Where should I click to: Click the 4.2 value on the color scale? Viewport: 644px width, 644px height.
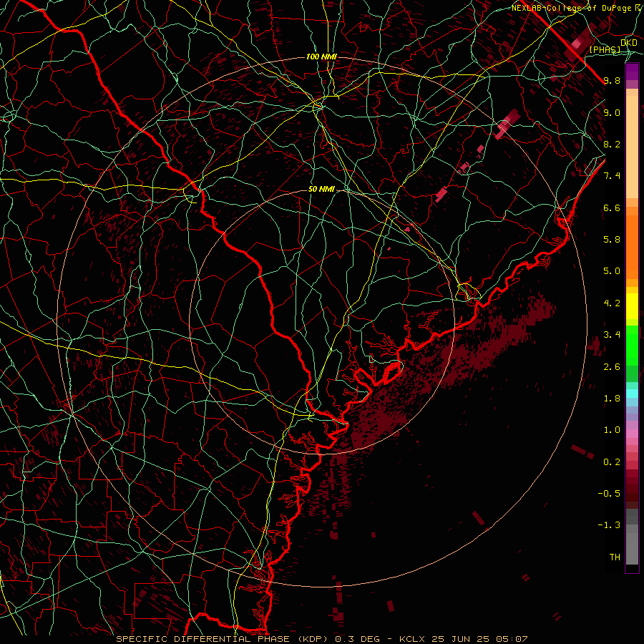coord(612,303)
